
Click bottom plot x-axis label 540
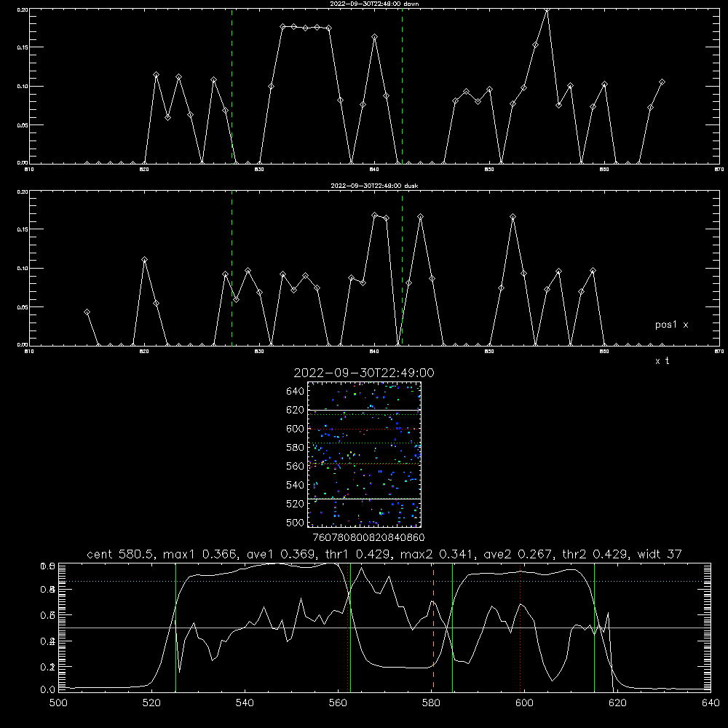coord(245,703)
